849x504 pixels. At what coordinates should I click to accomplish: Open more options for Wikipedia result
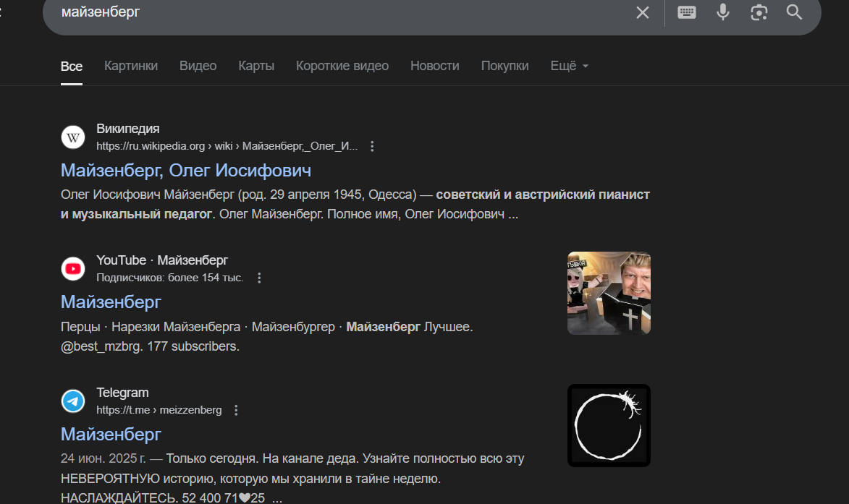372,146
